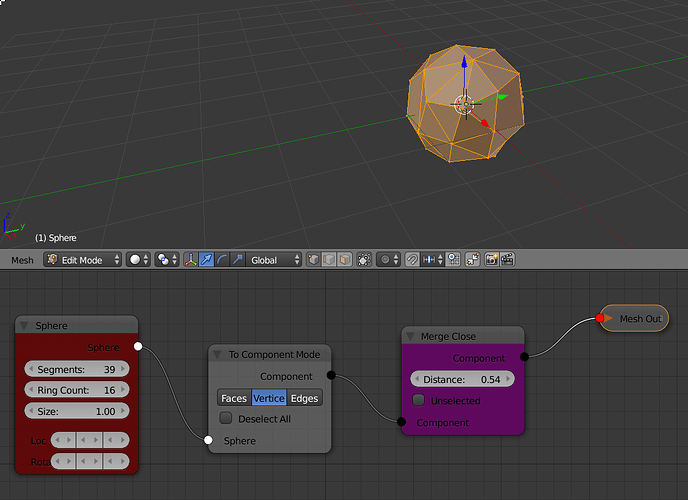
Task: Increase the Ring Count with right arrow
Action: point(123,390)
